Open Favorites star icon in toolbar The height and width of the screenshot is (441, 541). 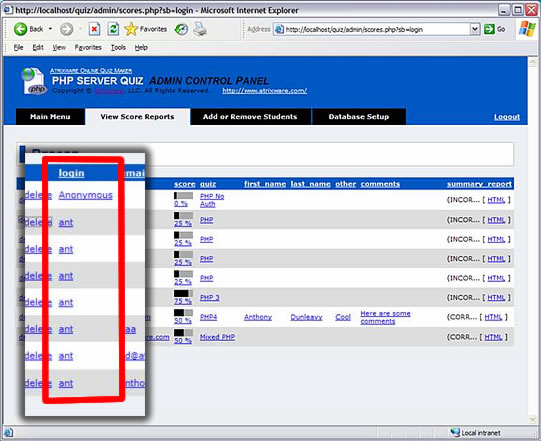pos(131,29)
